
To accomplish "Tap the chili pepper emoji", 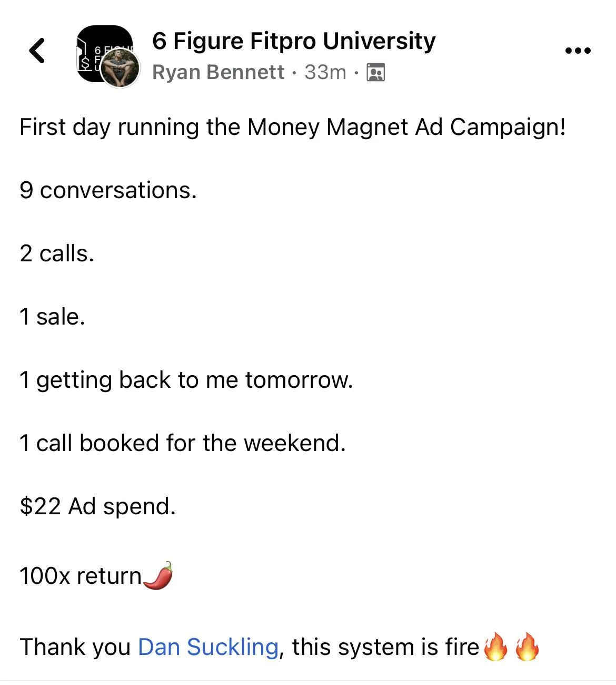I will [158, 575].
